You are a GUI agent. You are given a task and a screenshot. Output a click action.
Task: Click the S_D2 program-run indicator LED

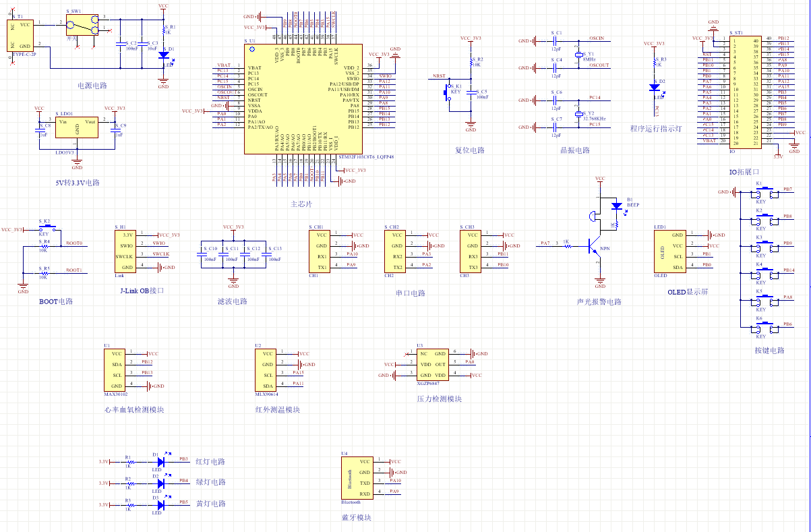coord(654,87)
